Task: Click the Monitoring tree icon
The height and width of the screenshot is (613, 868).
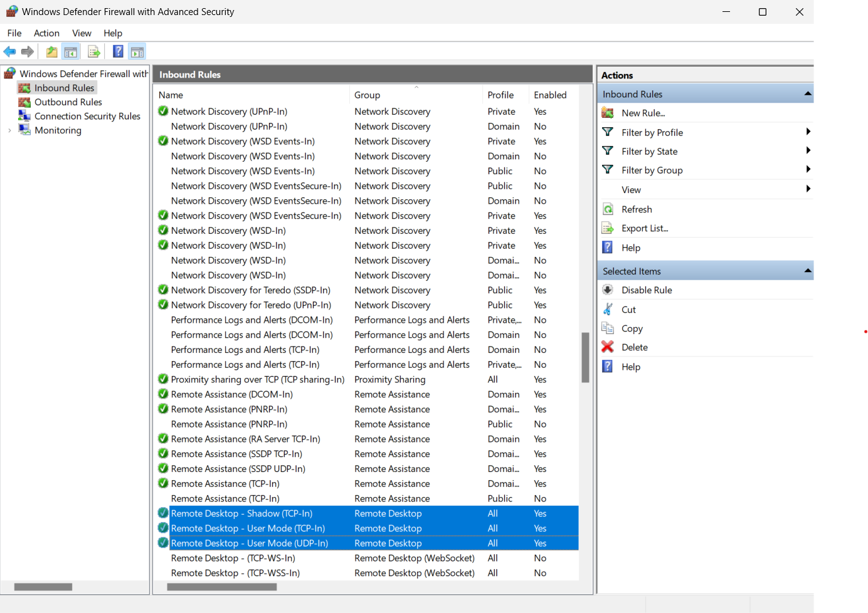Action: 24,130
